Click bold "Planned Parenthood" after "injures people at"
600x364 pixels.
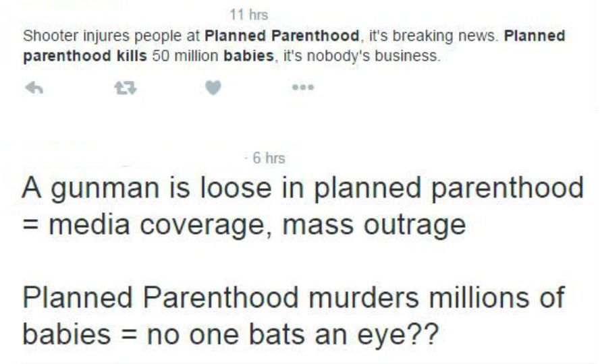(281, 36)
